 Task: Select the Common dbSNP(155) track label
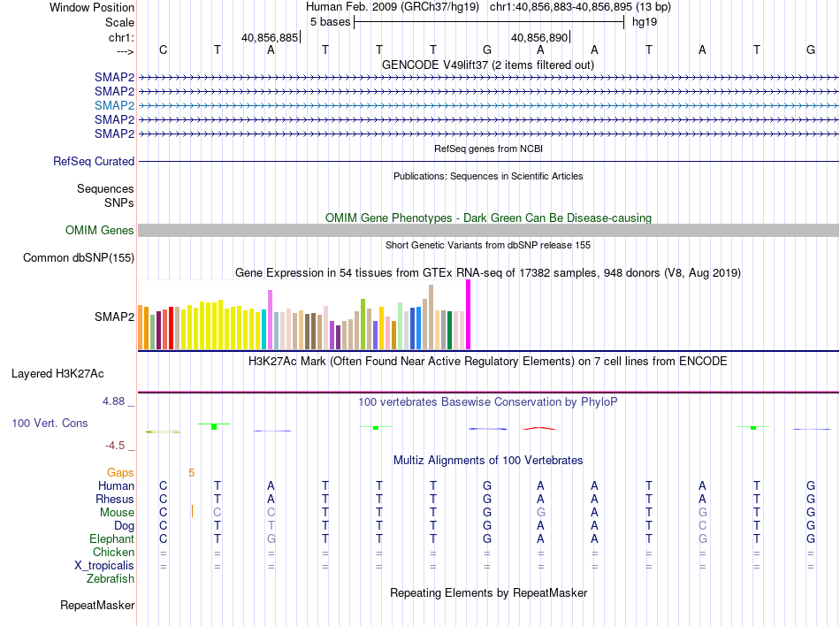click(78, 257)
